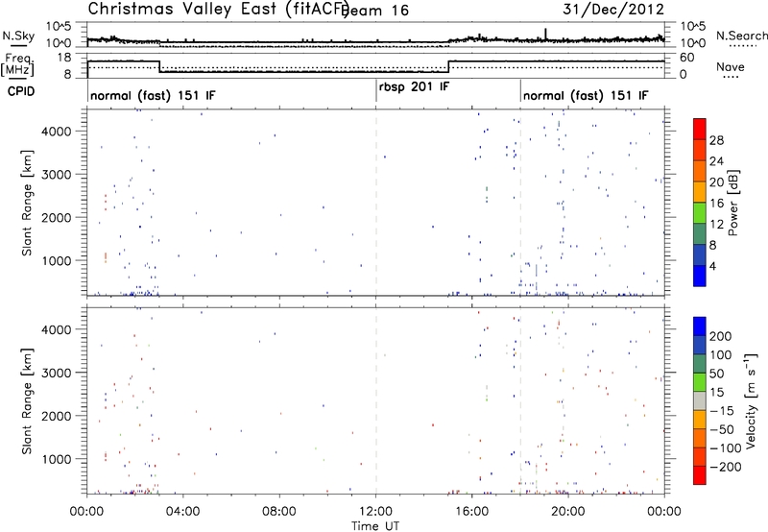
Task: Click the '200' label on velocity color bar
Action: coord(721,336)
